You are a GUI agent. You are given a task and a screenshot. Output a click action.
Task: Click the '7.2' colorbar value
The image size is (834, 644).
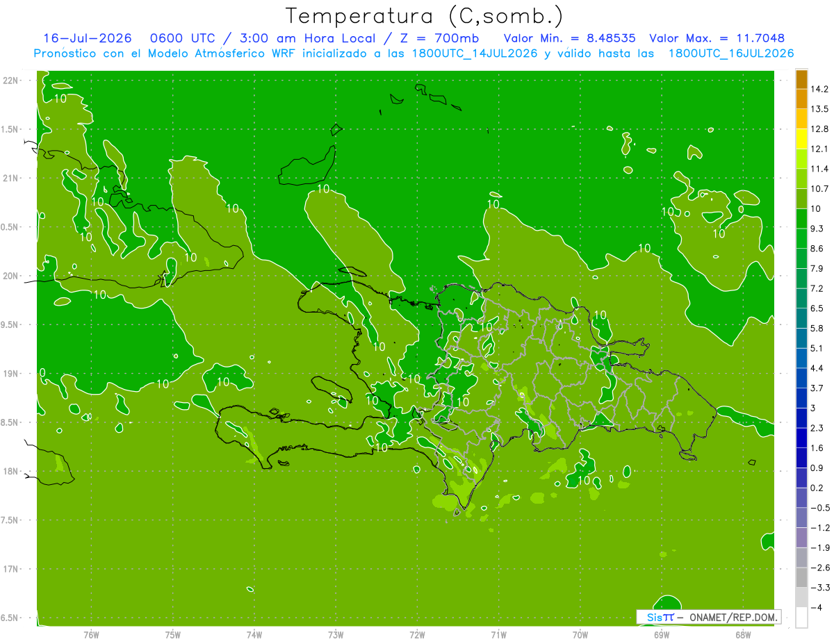point(817,288)
